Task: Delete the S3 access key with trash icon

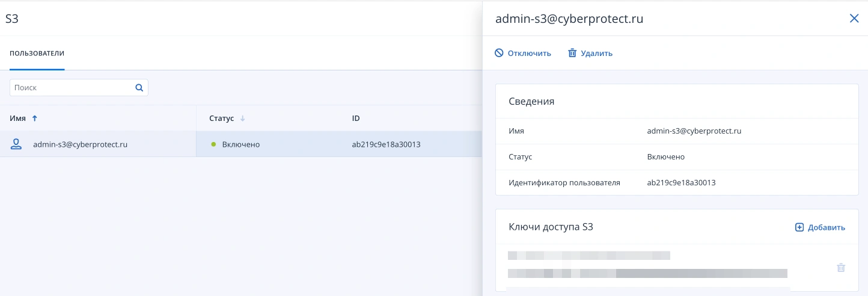Action: coord(841,268)
